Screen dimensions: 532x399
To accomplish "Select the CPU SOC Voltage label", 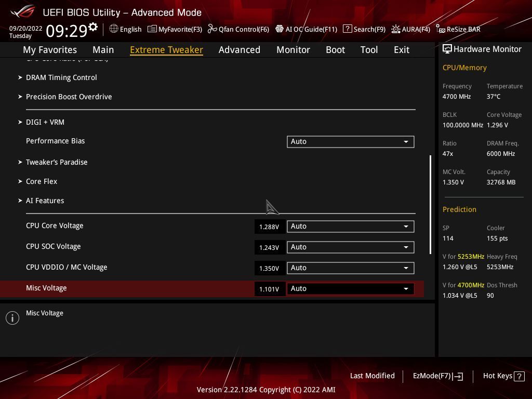I will [x=54, y=246].
